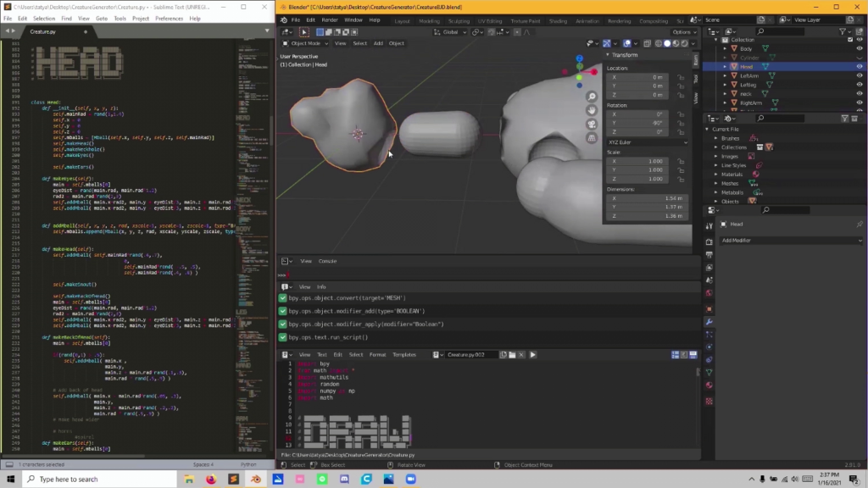Toggle viewport overlays button

pyautogui.click(x=626, y=43)
